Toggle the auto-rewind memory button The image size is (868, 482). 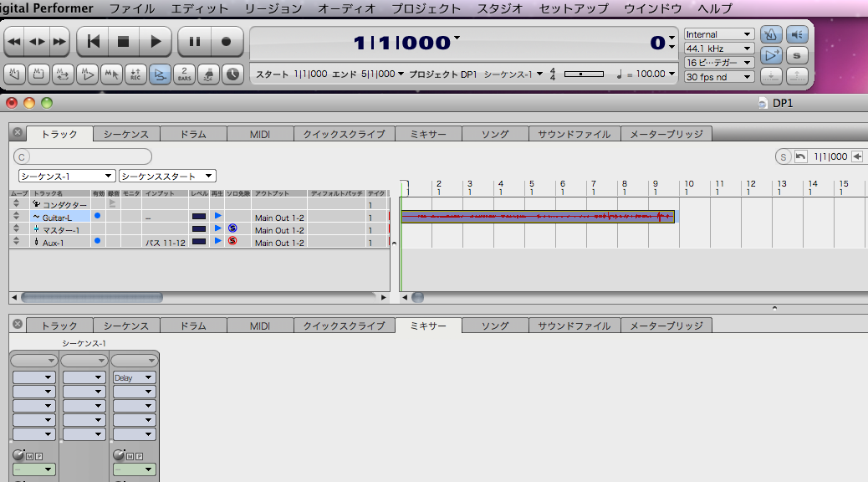(x=14, y=74)
